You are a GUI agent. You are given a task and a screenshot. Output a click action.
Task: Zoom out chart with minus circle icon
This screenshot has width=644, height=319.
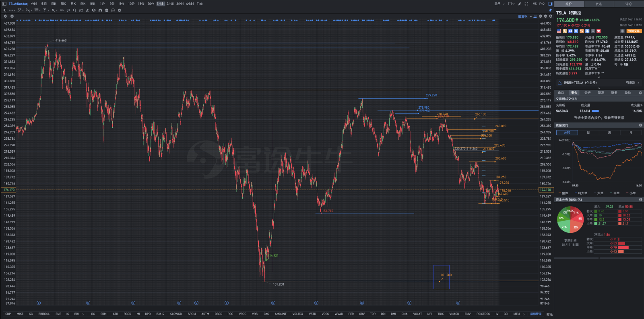pyautogui.click(x=545, y=16)
